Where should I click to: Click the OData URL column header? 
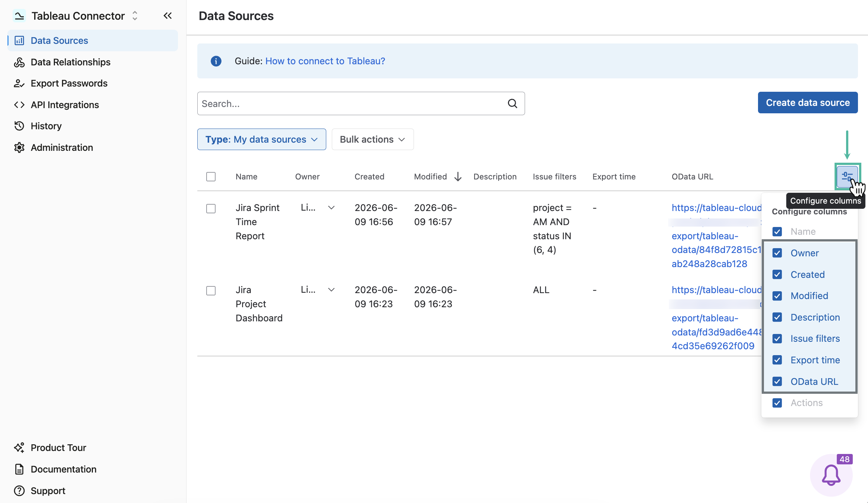(692, 176)
